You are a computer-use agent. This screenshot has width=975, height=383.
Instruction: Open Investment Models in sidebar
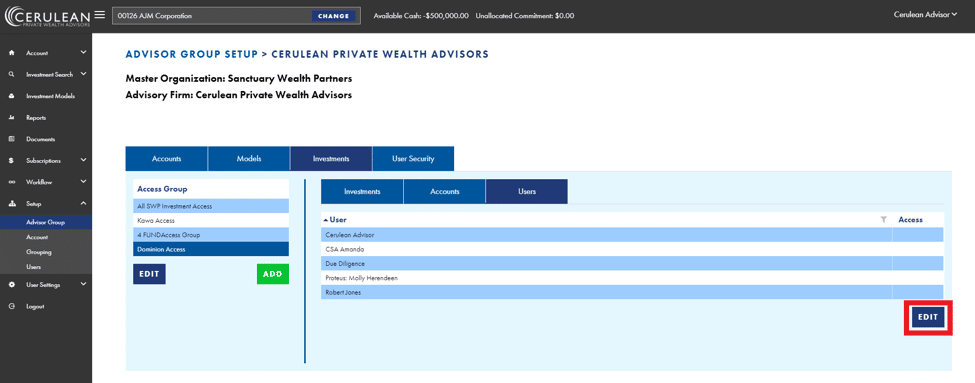point(50,96)
